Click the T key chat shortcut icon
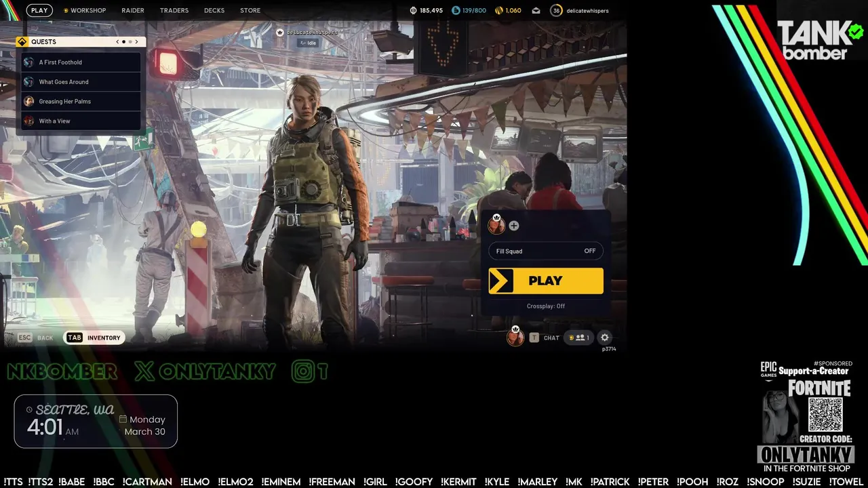This screenshot has height=488, width=868. coord(534,338)
